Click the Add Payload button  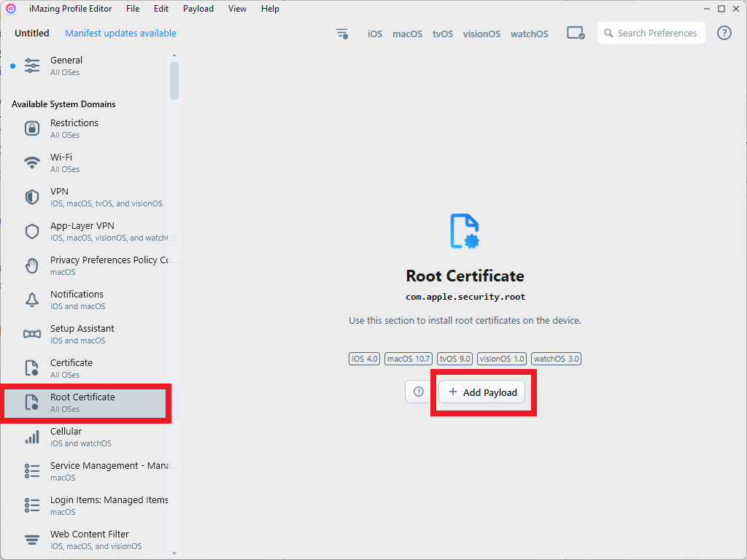pos(481,392)
